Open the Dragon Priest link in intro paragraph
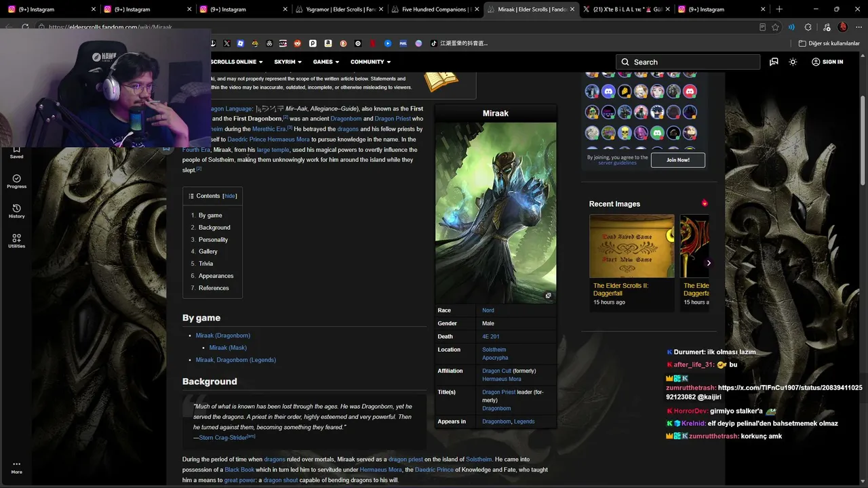Image resolution: width=868 pixels, height=488 pixels. (393, 119)
